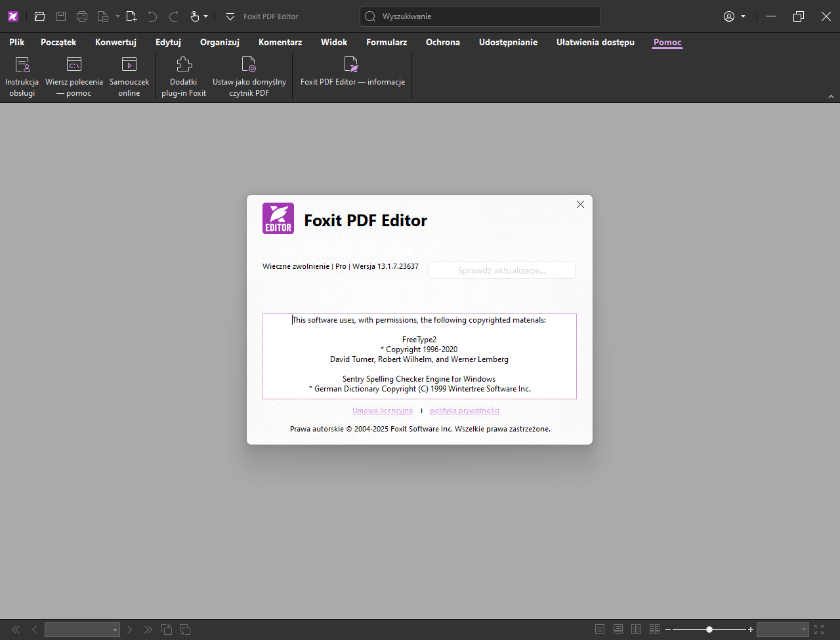Switch to the Widok tab
The width and height of the screenshot is (840, 640).
[x=334, y=42]
